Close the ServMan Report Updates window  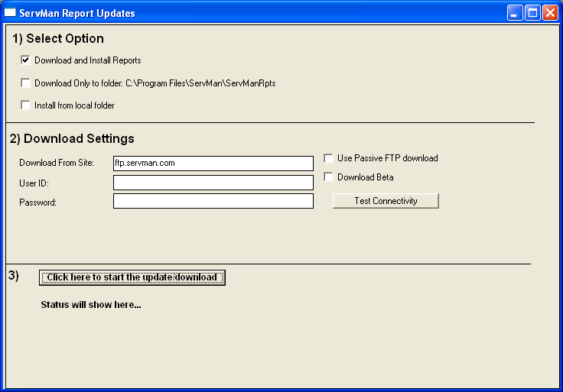tap(550, 13)
